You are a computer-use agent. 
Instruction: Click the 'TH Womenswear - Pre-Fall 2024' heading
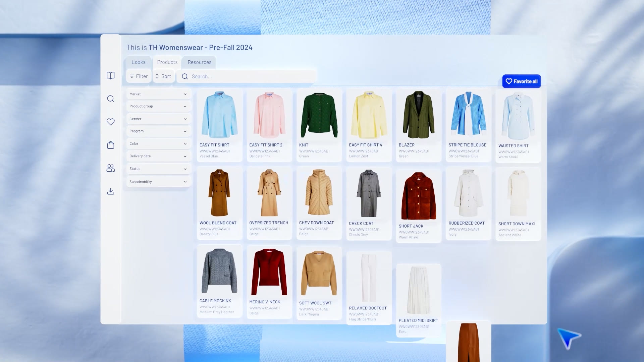pos(201,48)
